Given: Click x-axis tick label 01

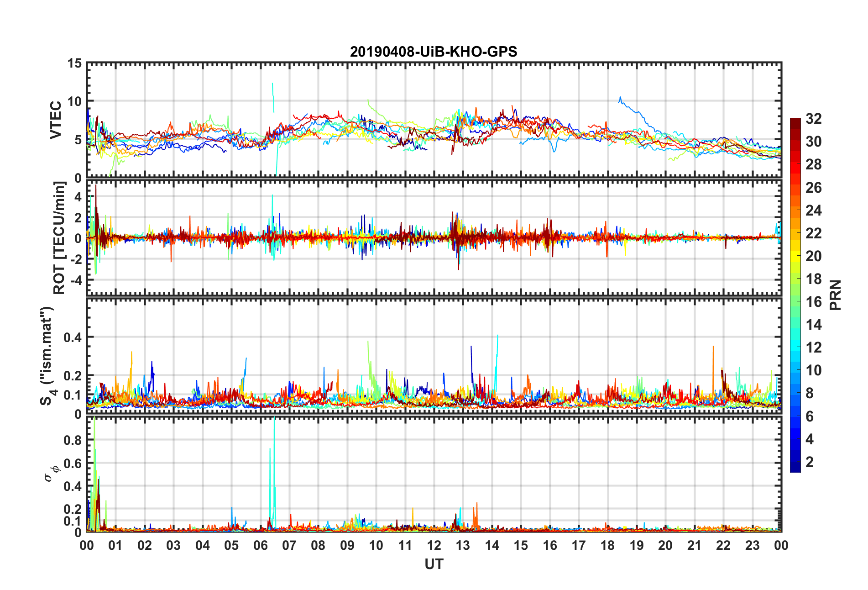Looking at the screenshot, I should (115, 545).
